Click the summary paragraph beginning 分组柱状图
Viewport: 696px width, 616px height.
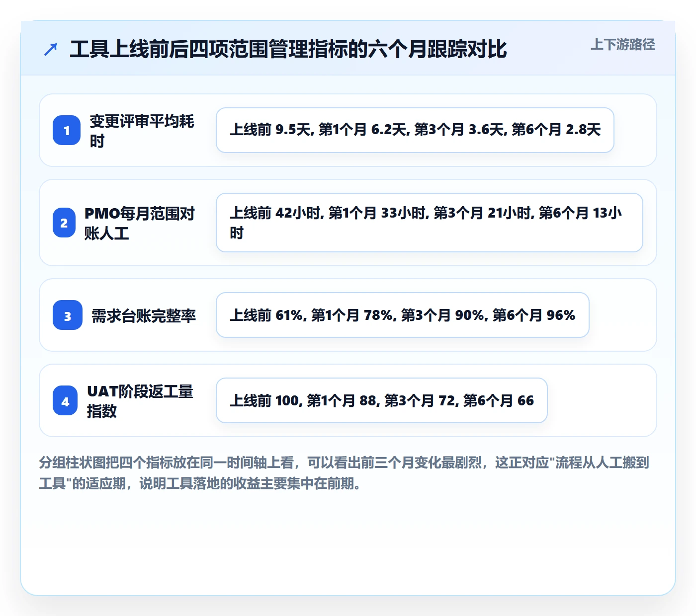click(x=345, y=473)
